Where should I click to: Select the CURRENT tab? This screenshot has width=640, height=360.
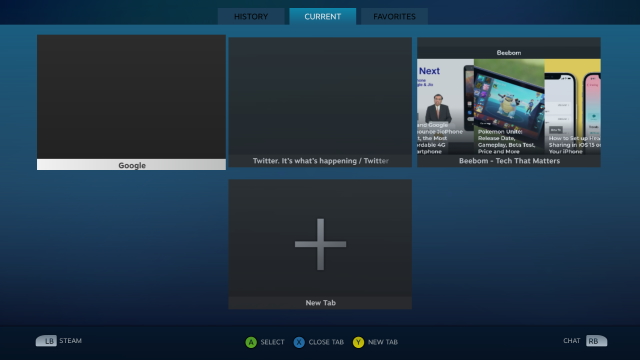(322, 17)
